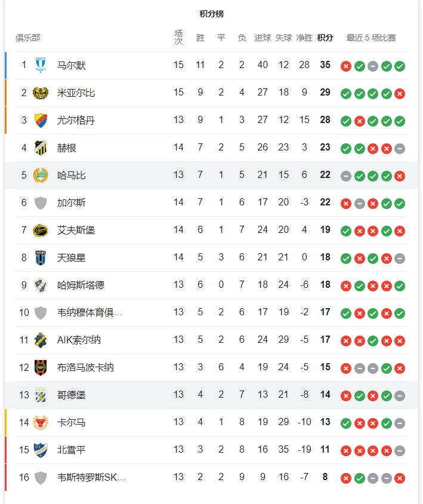
Task: Click 哈马比's draw icon in recent matches
Action: click(x=346, y=176)
